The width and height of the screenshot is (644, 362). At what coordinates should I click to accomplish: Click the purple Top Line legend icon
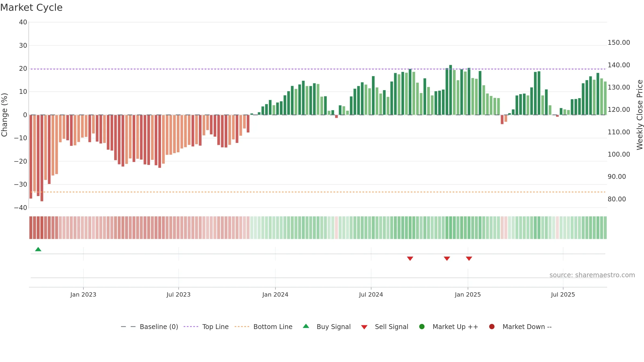[x=191, y=327]
